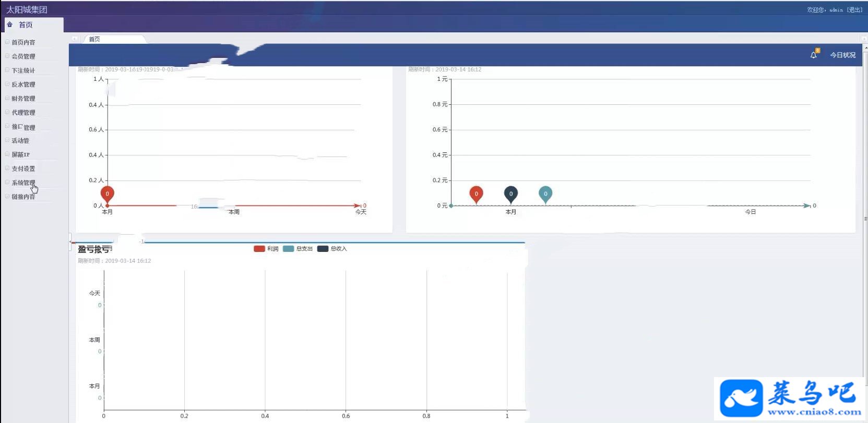
Task: Open the 支付设置 sidebar item
Action: [23, 168]
